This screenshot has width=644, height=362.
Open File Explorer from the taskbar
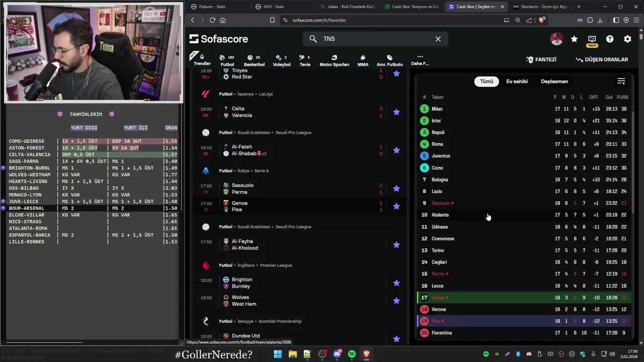[292, 354]
